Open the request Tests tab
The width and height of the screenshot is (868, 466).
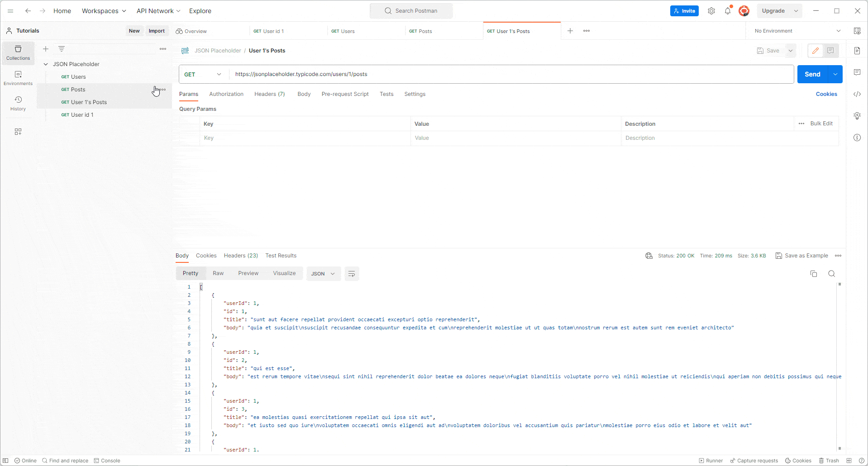[x=386, y=94]
